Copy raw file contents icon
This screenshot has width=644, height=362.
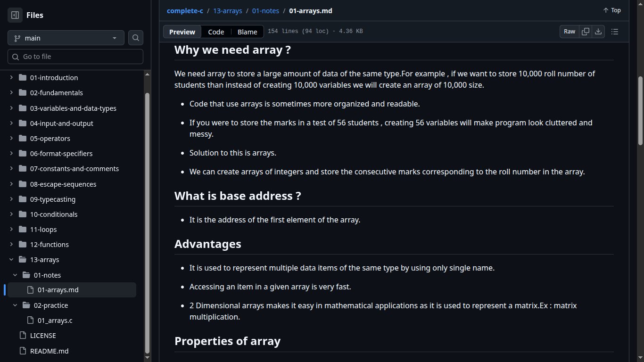click(586, 32)
